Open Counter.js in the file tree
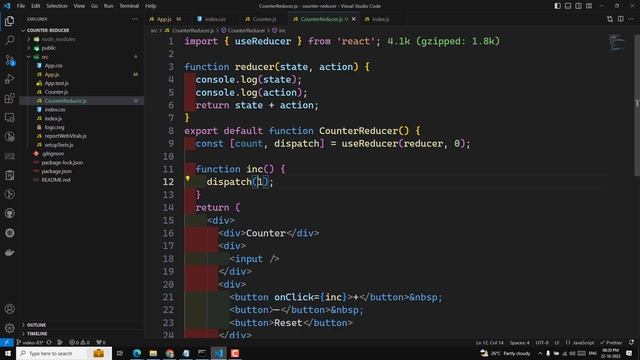The image size is (640, 360). click(56, 92)
